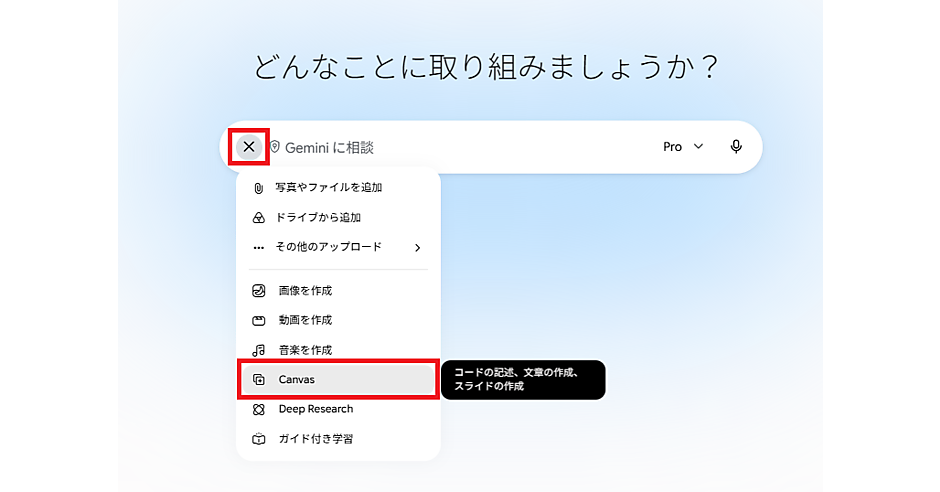This screenshot has width=940, height=492.
Task: Select 写真やファイルを追加 menu entry
Action: [338, 188]
